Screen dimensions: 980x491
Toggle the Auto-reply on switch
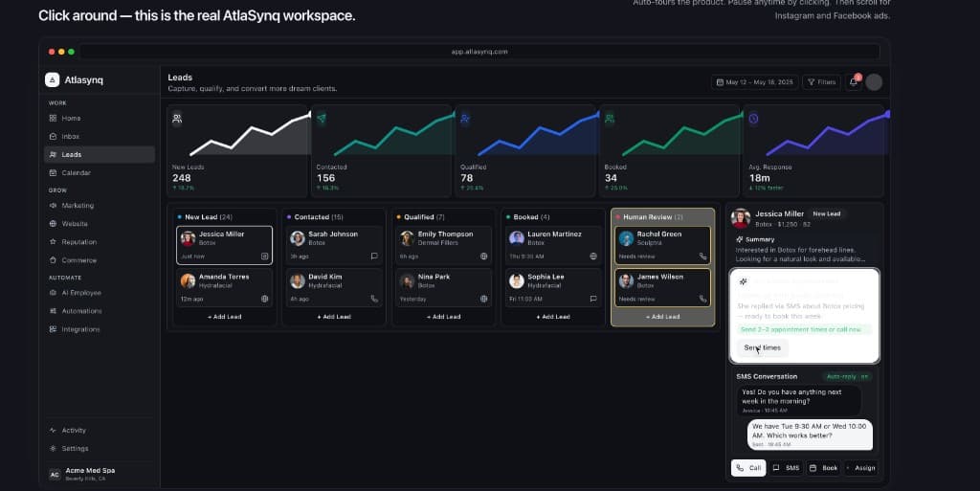pos(848,377)
